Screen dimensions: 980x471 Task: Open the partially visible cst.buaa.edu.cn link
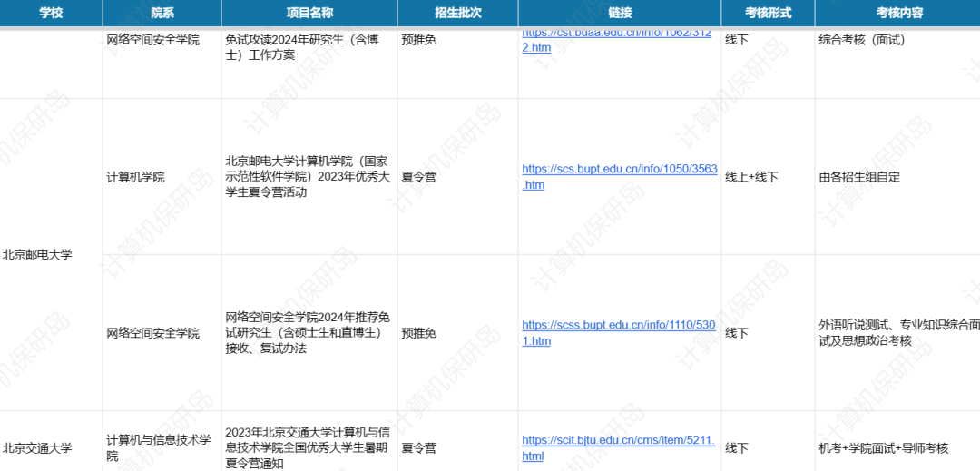(617, 41)
